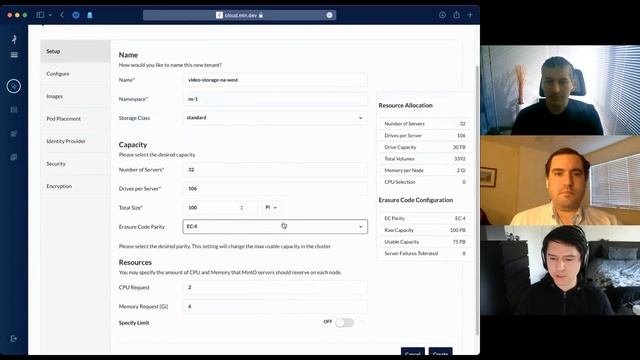This screenshot has height=360, width=640.
Task: Go to the Pod Placement tab
Action: [x=75, y=119]
